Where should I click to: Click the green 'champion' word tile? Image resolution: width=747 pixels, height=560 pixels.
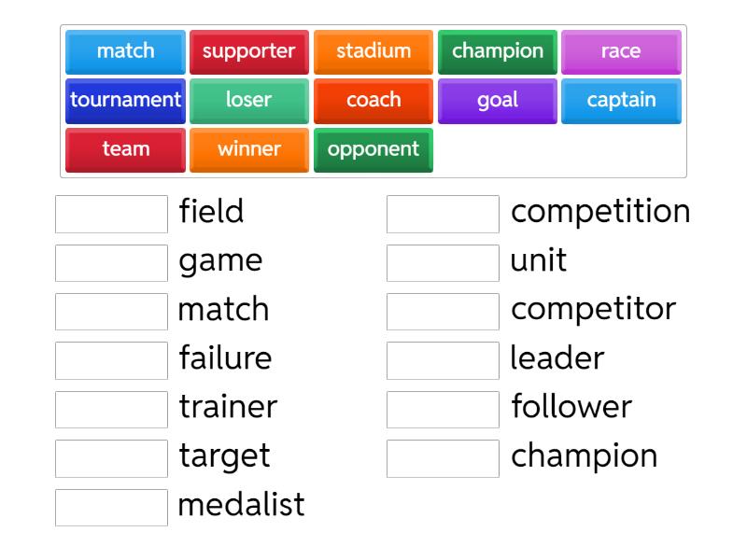pos(498,51)
